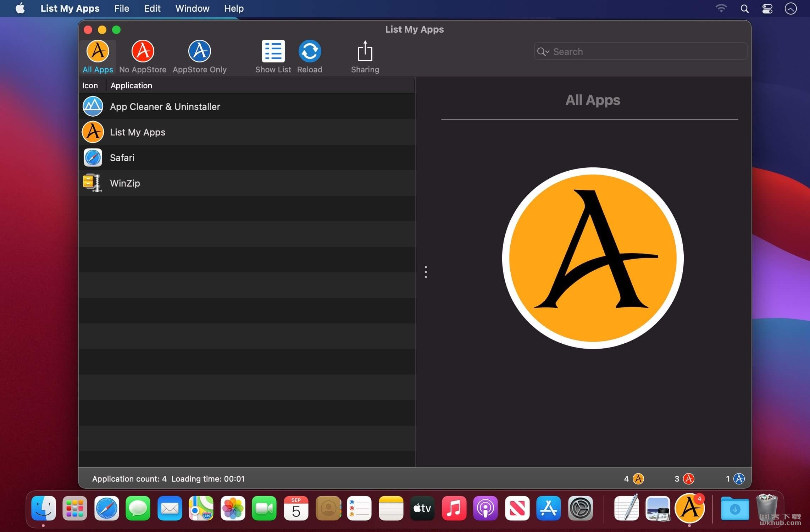
Task: Open the Edit menu
Action: (x=152, y=9)
